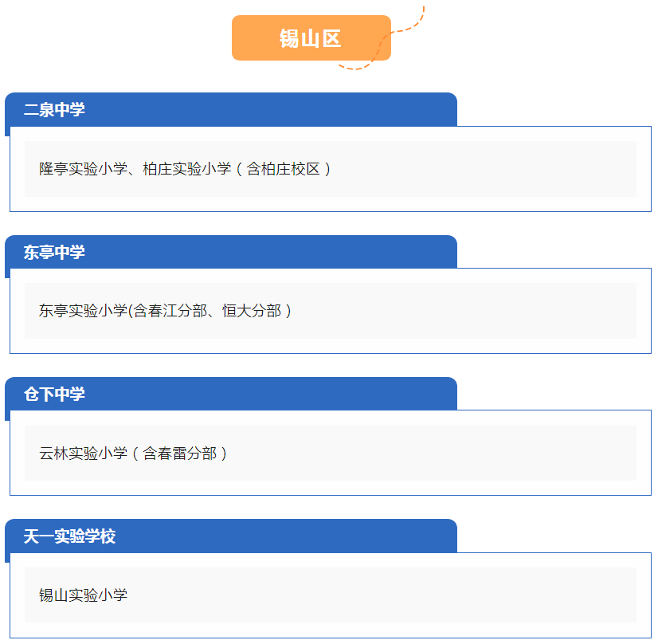The width and height of the screenshot is (658, 644).
Task: Click the 恒大分部 text
Action: point(252,311)
